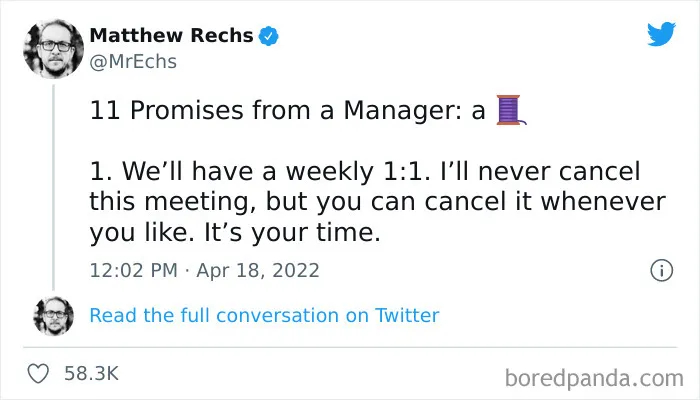Click the weekly 1:1 promise paragraph
This screenshot has width=700, height=400.
tap(377, 202)
